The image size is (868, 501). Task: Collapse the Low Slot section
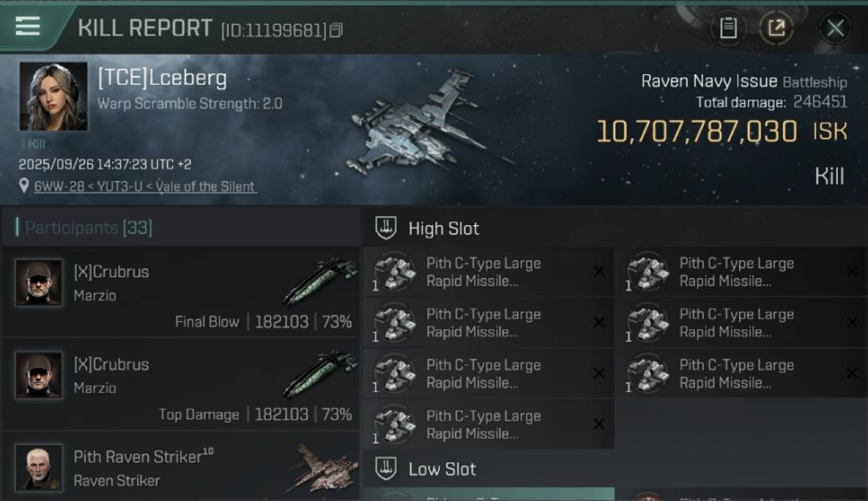386,469
